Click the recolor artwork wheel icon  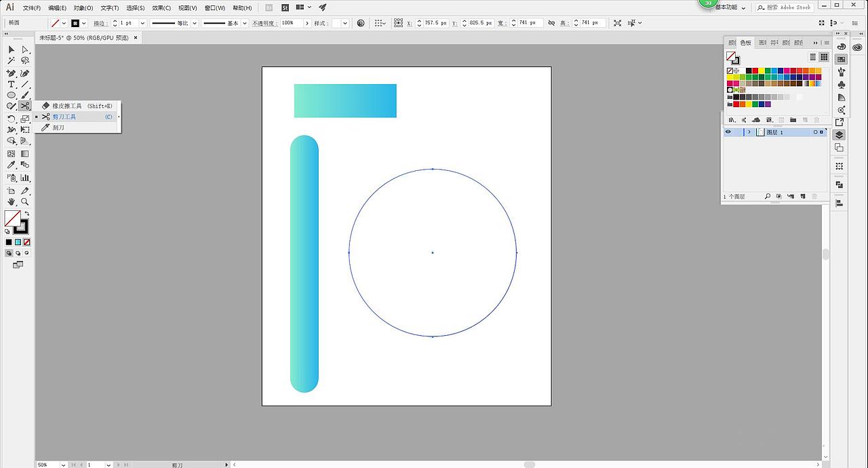pos(361,23)
